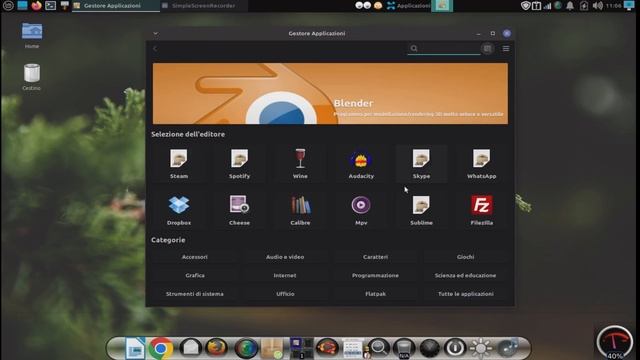The width and height of the screenshot is (640, 360).
Task: Open the WhatsApp app tile
Action: pyautogui.click(x=482, y=164)
